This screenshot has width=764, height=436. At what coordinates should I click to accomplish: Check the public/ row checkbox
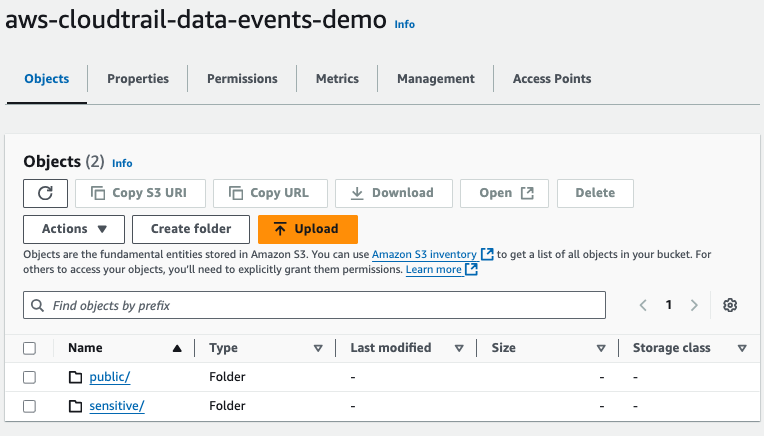pyautogui.click(x=30, y=377)
